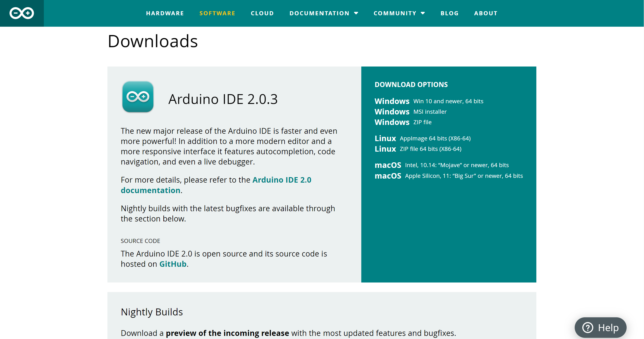The width and height of the screenshot is (644, 339).
Task: Download macOS Intel Mojave version
Action: (x=442, y=165)
